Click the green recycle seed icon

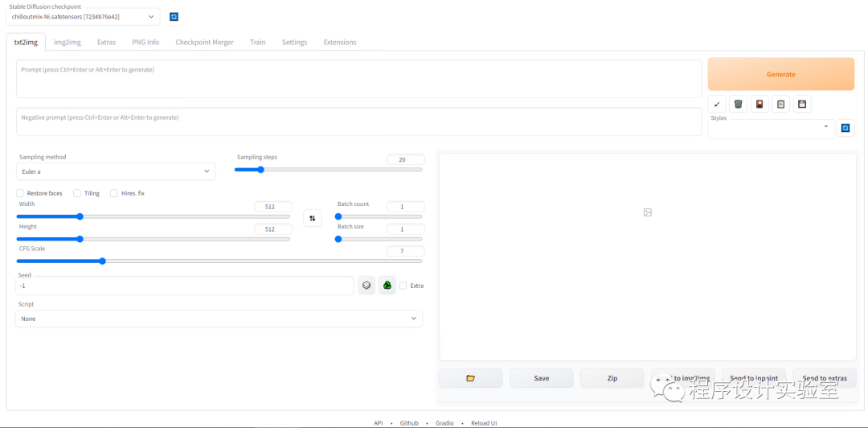(387, 285)
